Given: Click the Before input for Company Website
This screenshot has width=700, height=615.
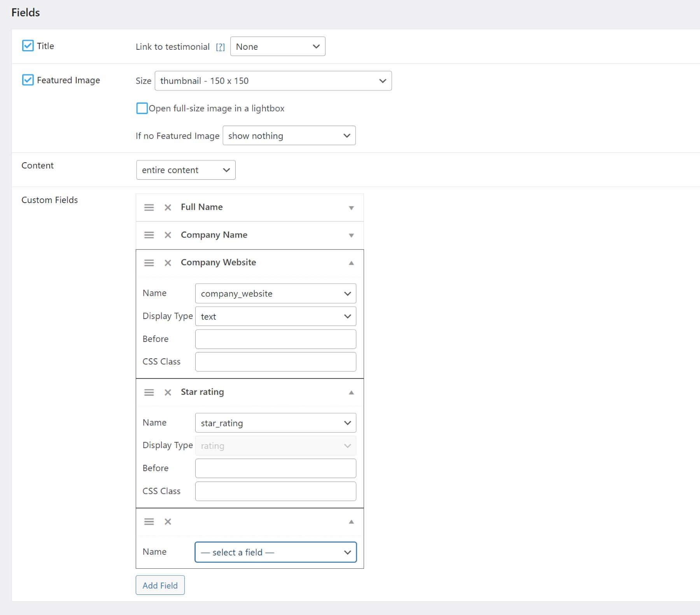Looking at the screenshot, I should (275, 339).
